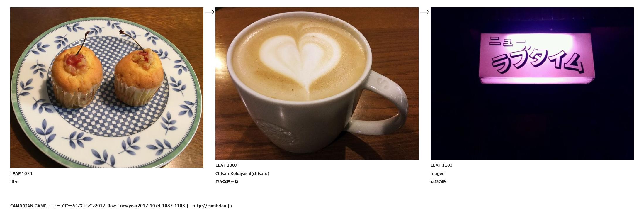Click the heart shape in the latte
The width and height of the screenshot is (644, 213).
click(x=300, y=59)
